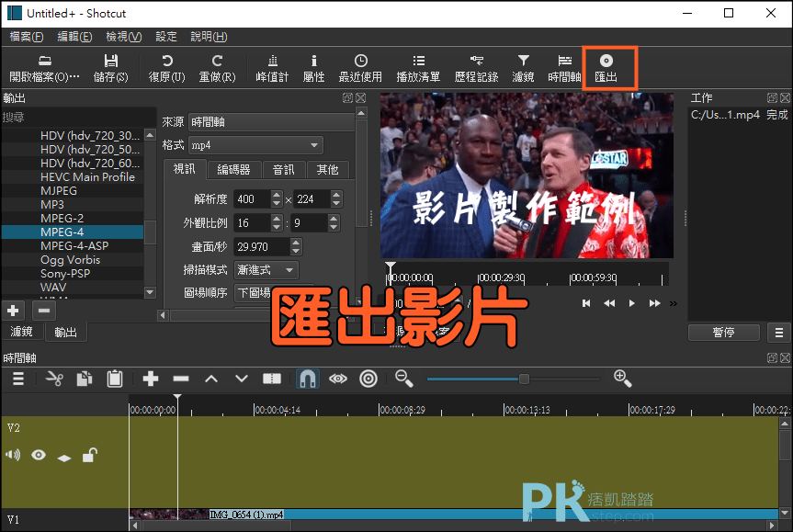Viewport: 793px width, 532px height.
Task: Hide the V2 track with eye icon
Action: point(39,455)
